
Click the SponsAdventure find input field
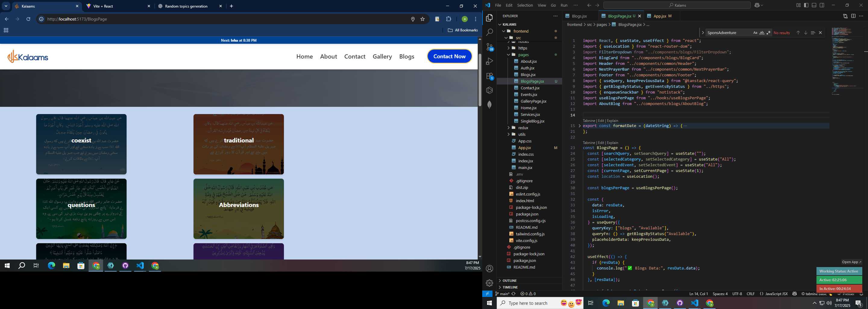click(728, 33)
